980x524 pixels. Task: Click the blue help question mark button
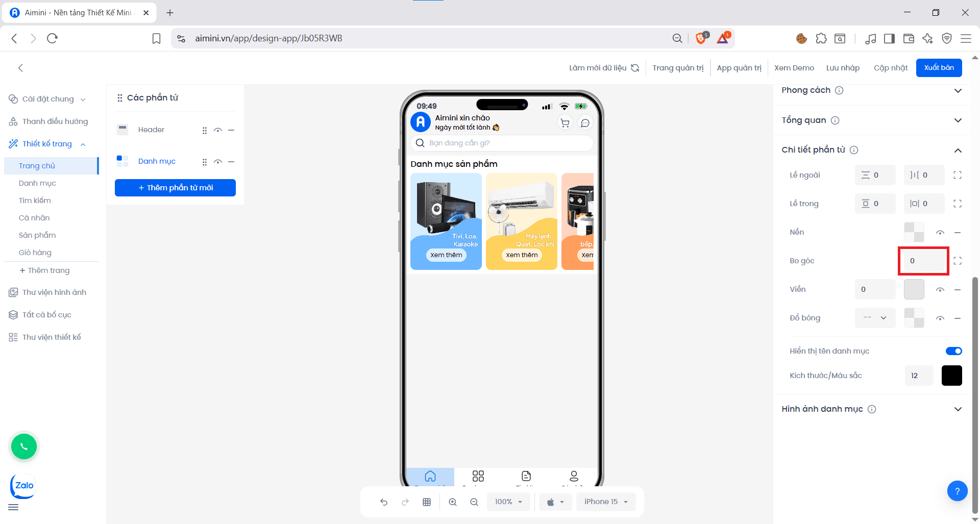click(957, 491)
